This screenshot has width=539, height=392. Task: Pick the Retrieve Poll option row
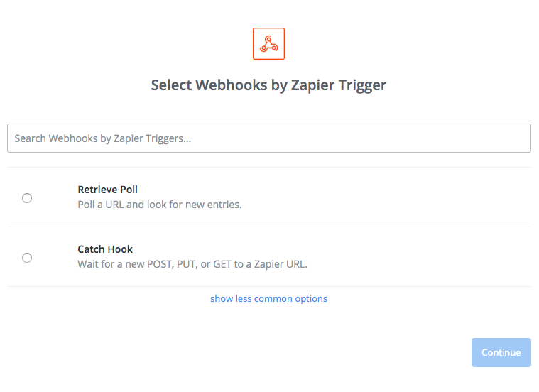pos(269,197)
